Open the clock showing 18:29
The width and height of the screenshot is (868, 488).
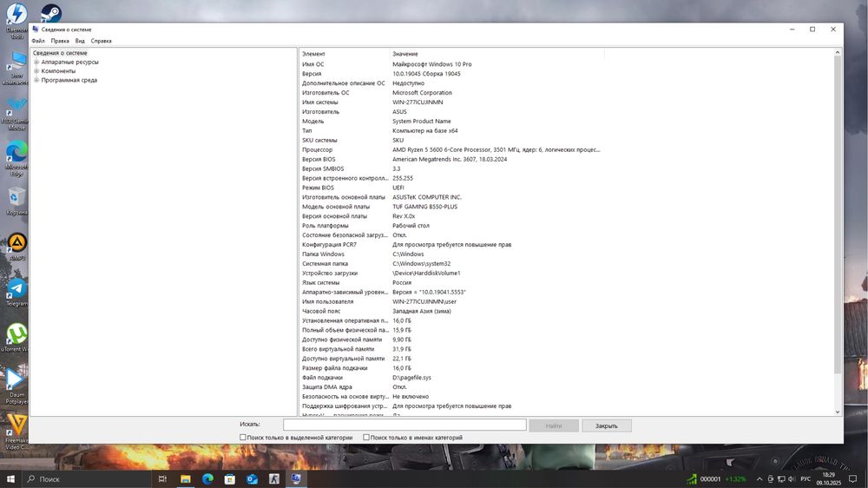[x=828, y=479]
